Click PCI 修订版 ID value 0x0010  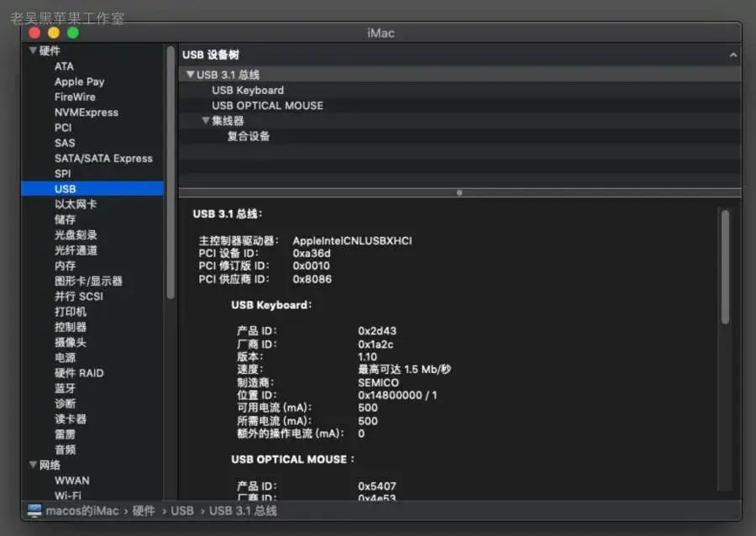pos(312,266)
